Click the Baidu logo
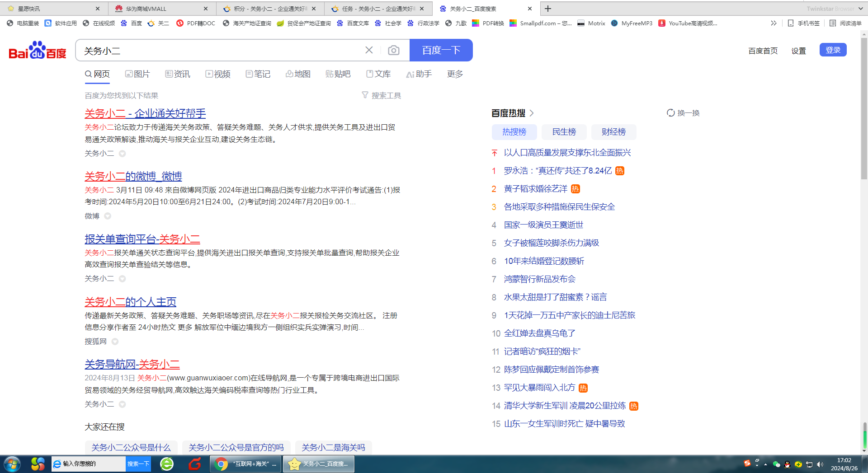 coord(38,50)
